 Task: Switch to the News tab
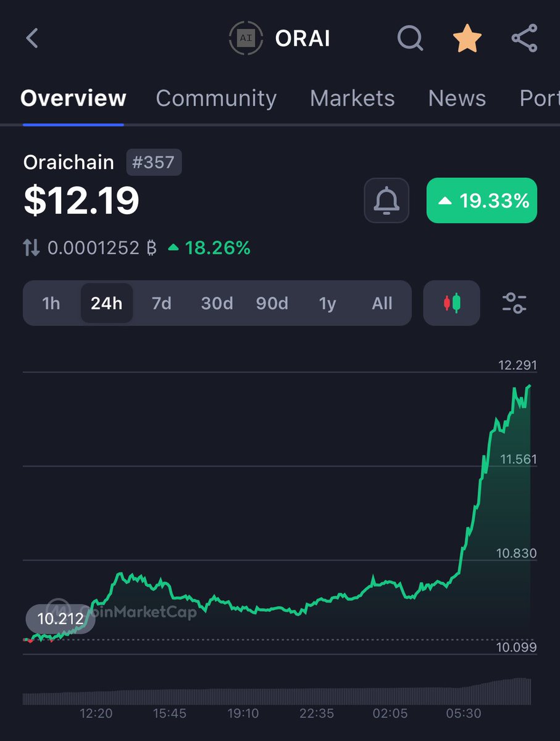point(457,98)
